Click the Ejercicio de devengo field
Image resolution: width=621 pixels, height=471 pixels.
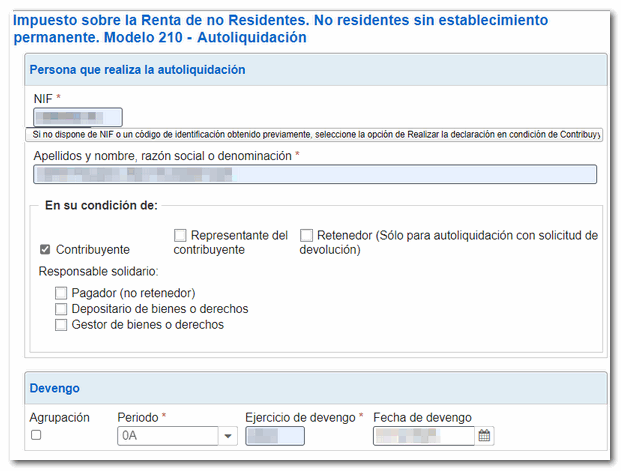(274, 436)
